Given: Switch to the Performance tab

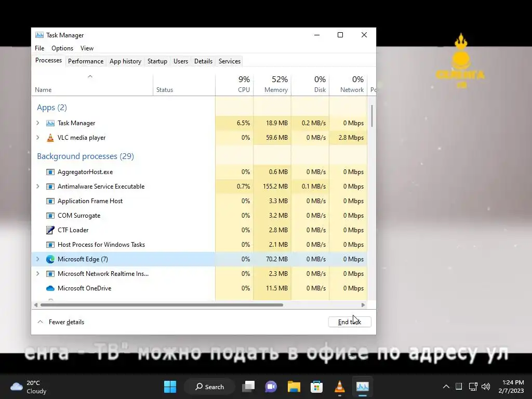Looking at the screenshot, I should click(86, 61).
